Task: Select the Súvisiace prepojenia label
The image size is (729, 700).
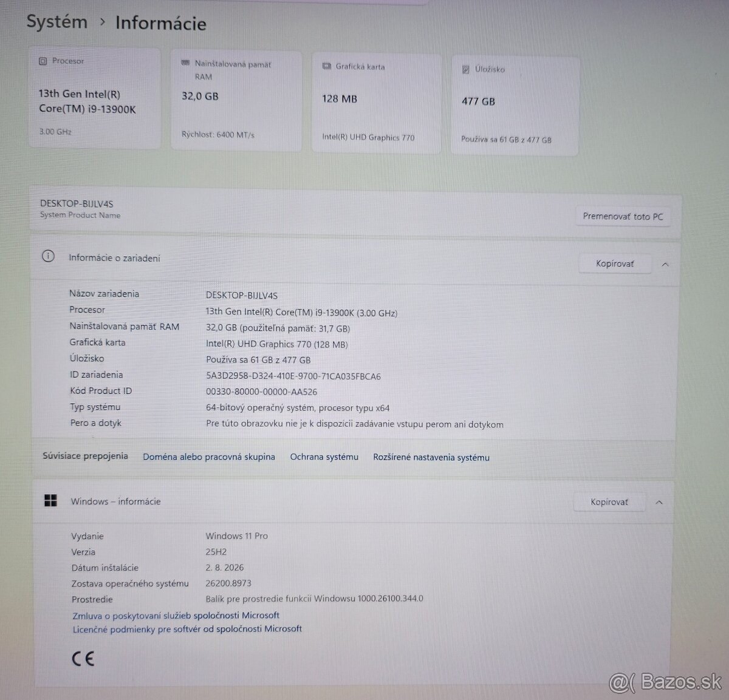Action: click(x=85, y=456)
